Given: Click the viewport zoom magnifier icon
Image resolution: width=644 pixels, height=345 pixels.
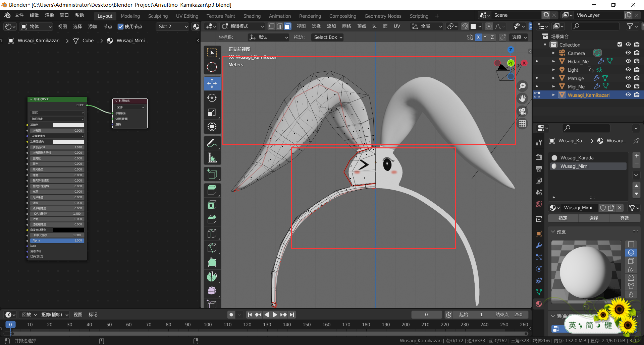Looking at the screenshot, I should click(x=522, y=86).
